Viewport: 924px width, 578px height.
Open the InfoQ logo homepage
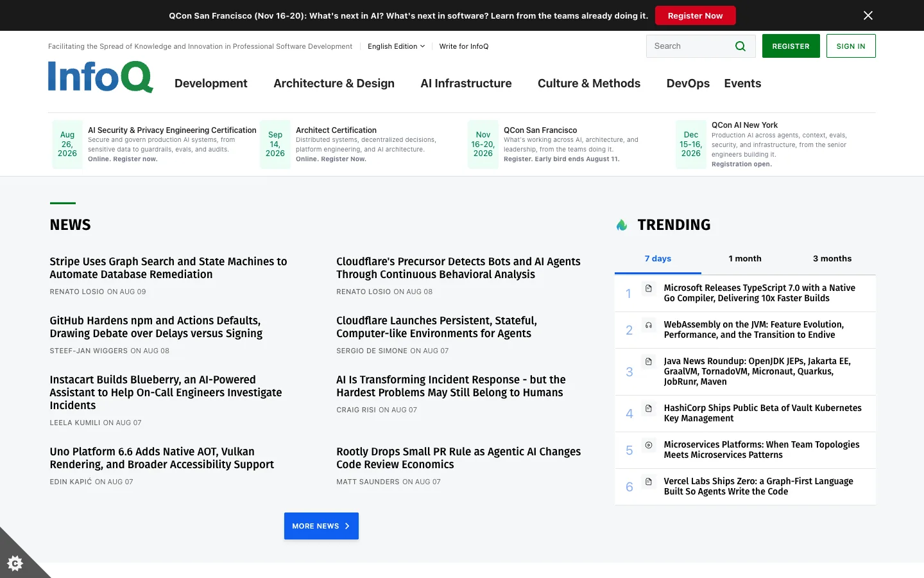101,77
